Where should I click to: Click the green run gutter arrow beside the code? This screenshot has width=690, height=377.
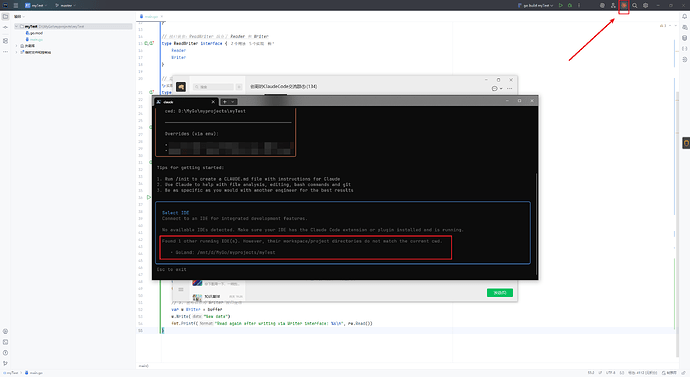tap(149, 197)
